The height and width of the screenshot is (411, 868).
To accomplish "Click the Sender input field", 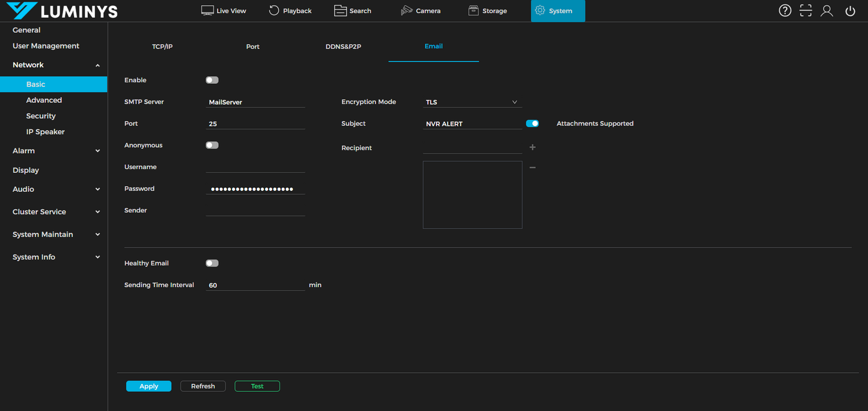I will click(255, 210).
